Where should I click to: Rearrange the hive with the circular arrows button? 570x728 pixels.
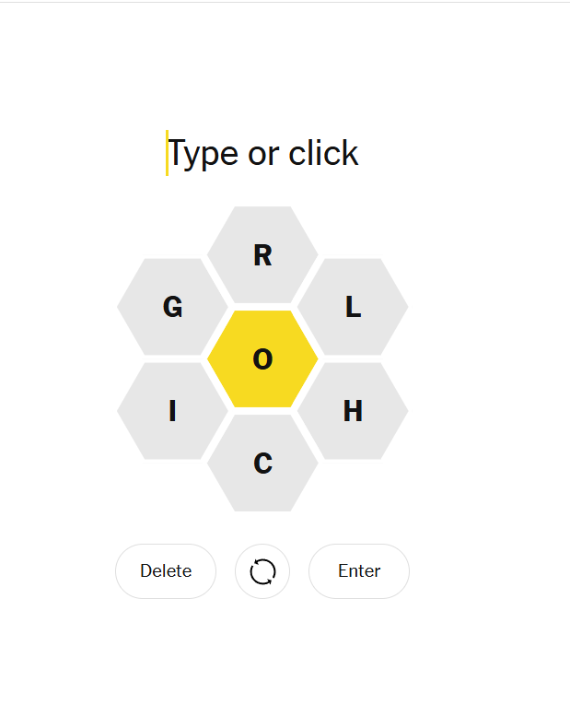(262, 571)
